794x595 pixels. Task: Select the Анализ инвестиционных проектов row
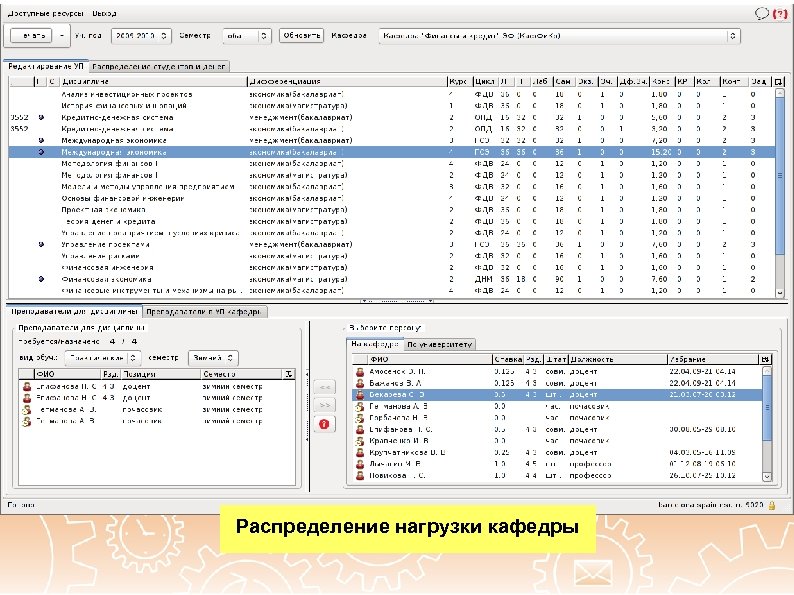392,94
